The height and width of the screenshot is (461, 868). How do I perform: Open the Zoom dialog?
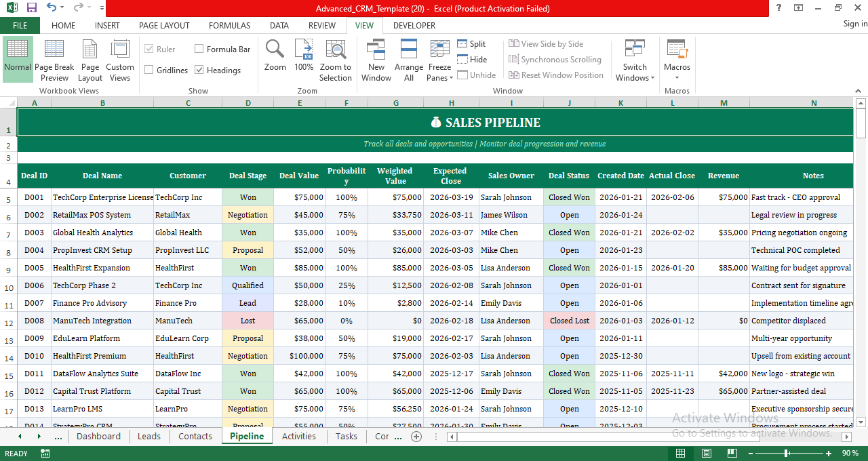pos(275,56)
